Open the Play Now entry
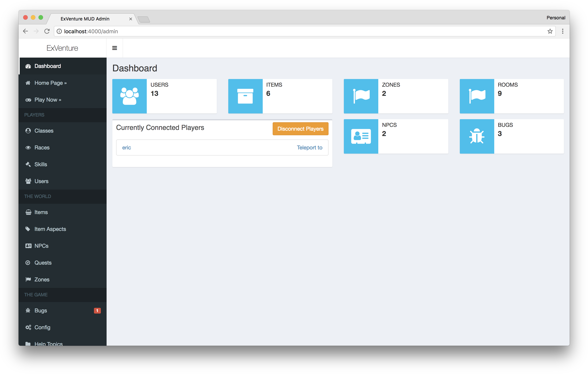The width and height of the screenshot is (588, 374). click(x=48, y=100)
